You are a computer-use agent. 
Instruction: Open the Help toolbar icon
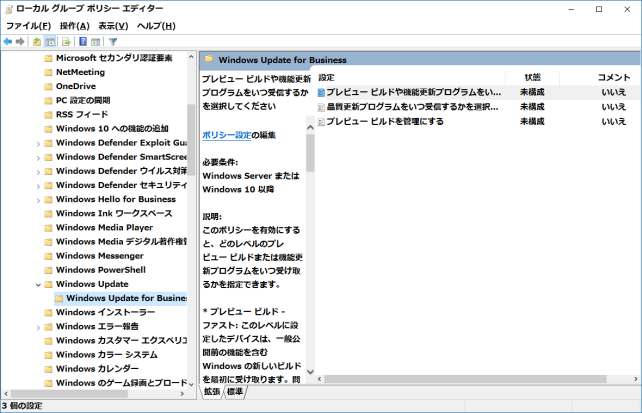pos(83,42)
